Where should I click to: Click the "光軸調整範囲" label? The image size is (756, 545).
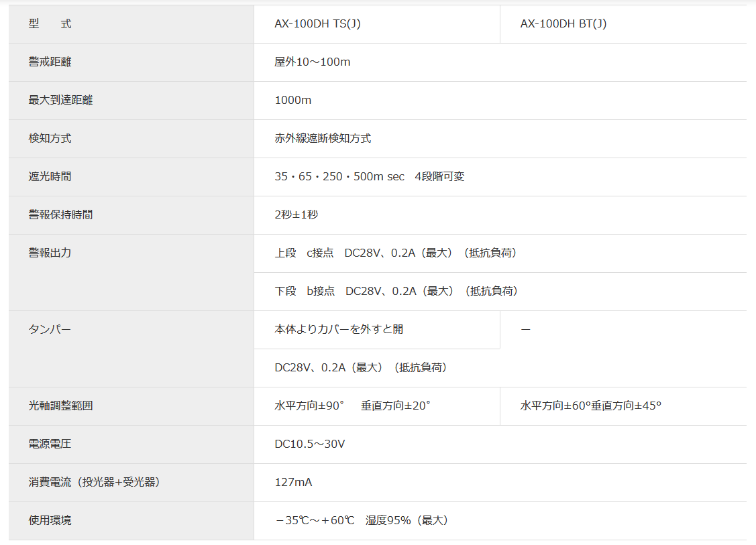60,406
